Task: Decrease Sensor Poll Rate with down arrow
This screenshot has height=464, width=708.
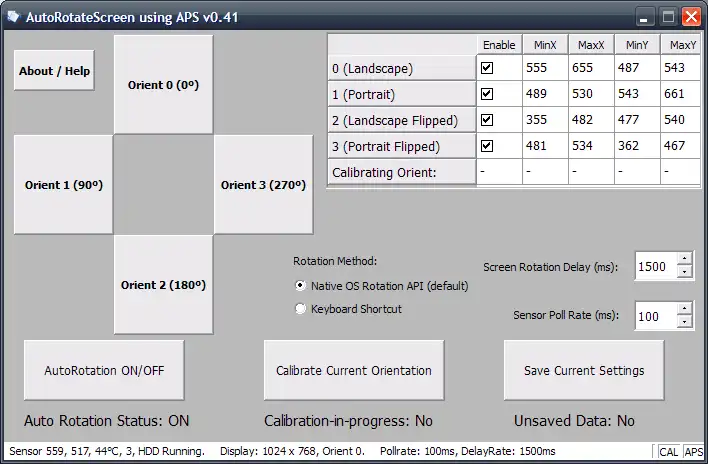Action: pyautogui.click(x=685, y=322)
